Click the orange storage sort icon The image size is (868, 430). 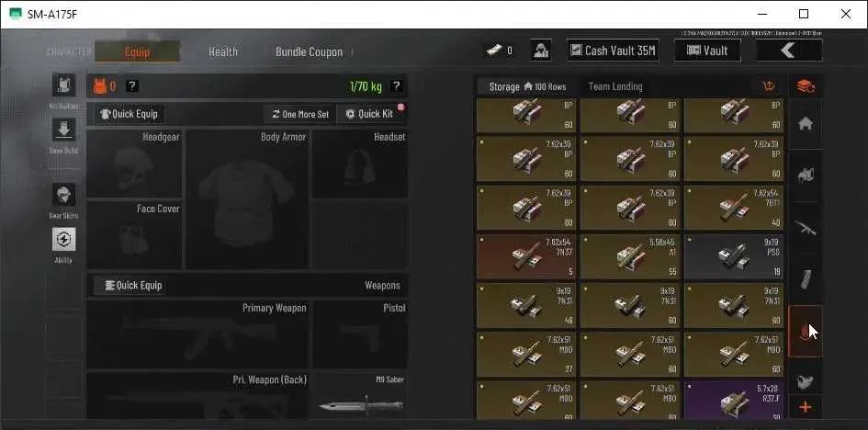769,86
